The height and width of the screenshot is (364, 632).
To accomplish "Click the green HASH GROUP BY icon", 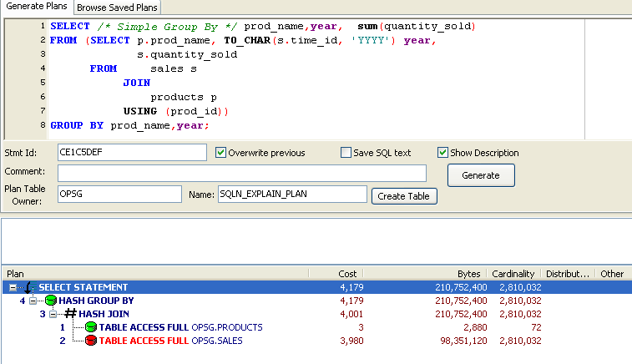I will pos(51,301).
